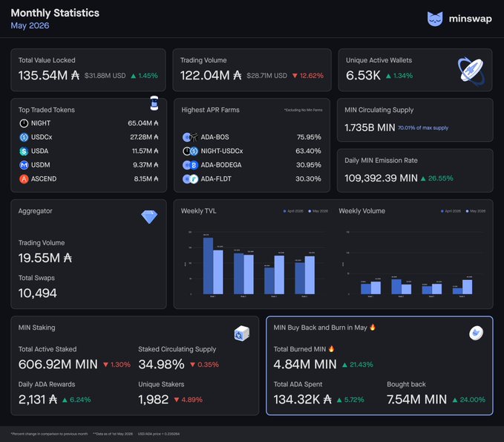This screenshot has width=504, height=442.
Task: Click the 9.37M value in the USDM row
Action: tap(145, 165)
